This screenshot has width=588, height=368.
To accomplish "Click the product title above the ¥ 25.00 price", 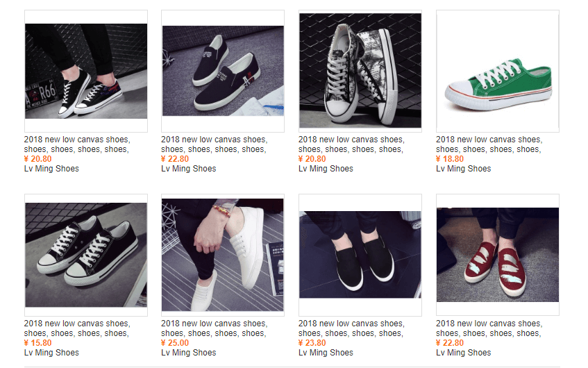I will pyautogui.click(x=214, y=328).
